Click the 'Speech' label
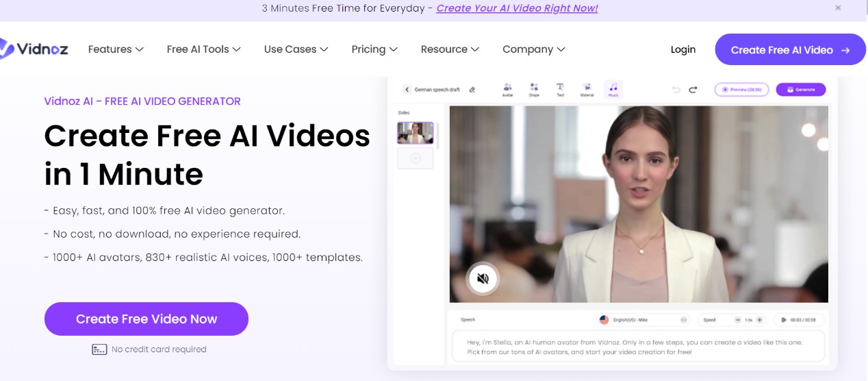The height and width of the screenshot is (381, 868). tap(468, 320)
